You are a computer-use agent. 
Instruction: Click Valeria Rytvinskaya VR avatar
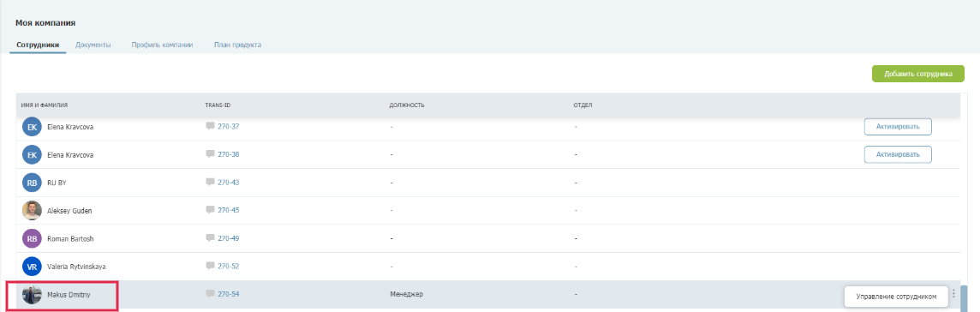click(32, 267)
